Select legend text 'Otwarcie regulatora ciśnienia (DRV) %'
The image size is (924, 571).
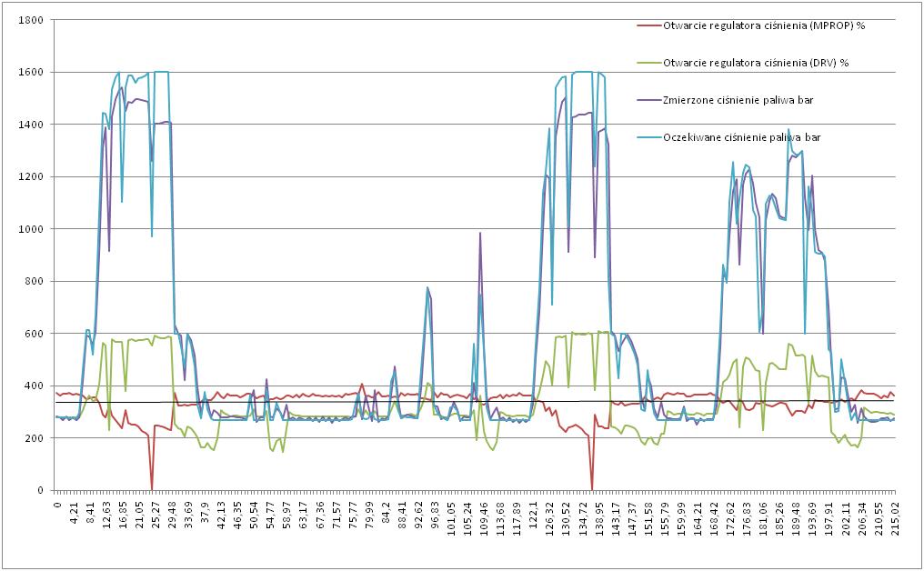pos(756,63)
